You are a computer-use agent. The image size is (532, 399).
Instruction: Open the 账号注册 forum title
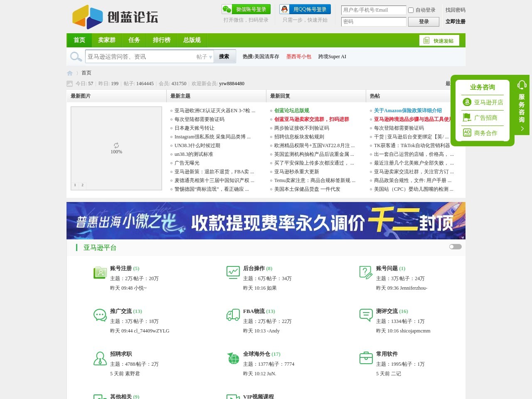(121, 268)
